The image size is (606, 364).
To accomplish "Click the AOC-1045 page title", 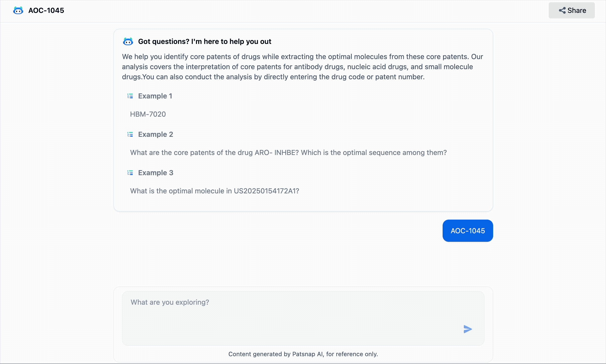I will coord(46,11).
